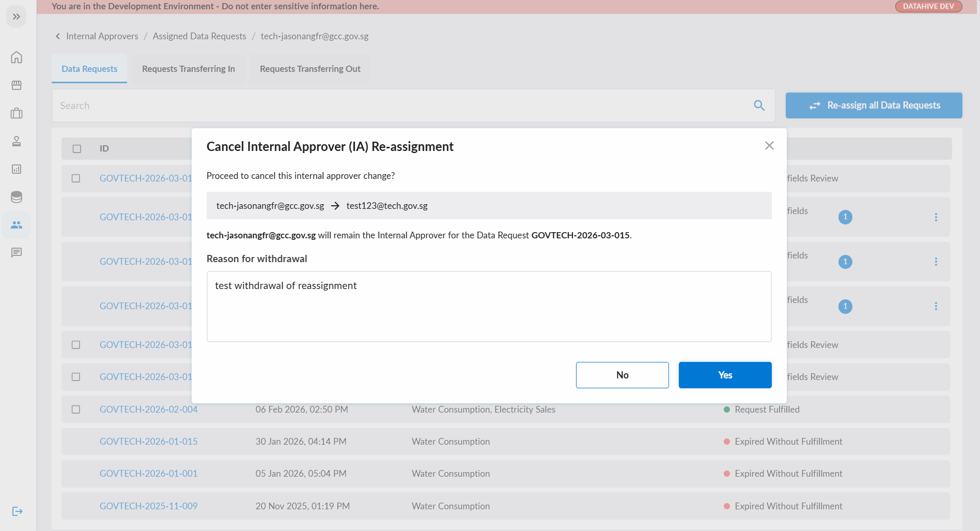The image size is (980, 531).
Task: Tick checkbox for GOVTECH-2026-02-004 row
Action: tap(76, 409)
